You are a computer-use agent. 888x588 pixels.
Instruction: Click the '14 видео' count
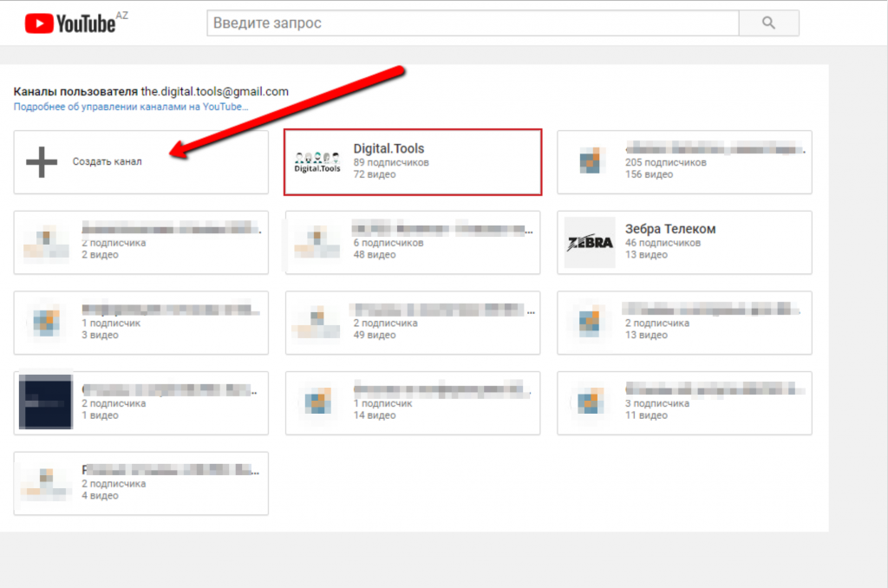(x=375, y=415)
